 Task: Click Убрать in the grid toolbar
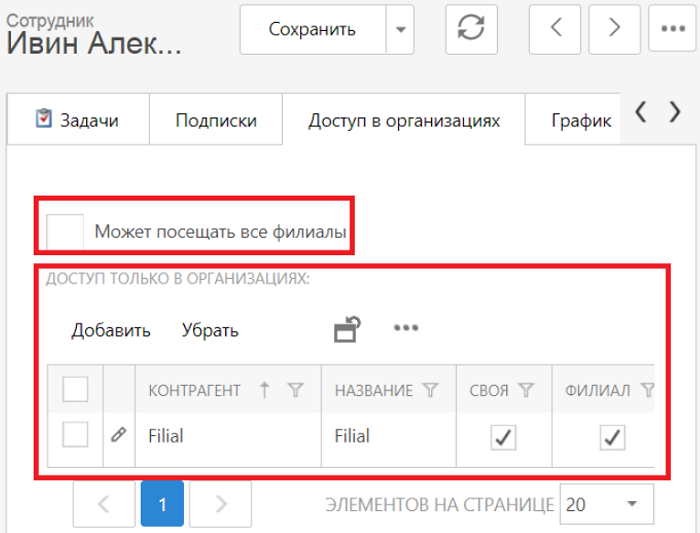[x=210, y=330]
